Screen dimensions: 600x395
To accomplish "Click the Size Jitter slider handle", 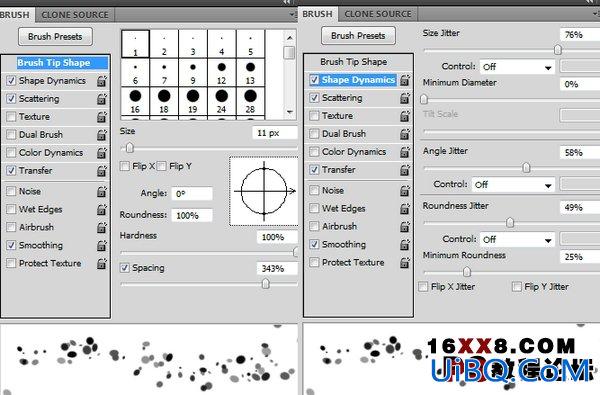I will pyautogui.click(x=558, y=50).
